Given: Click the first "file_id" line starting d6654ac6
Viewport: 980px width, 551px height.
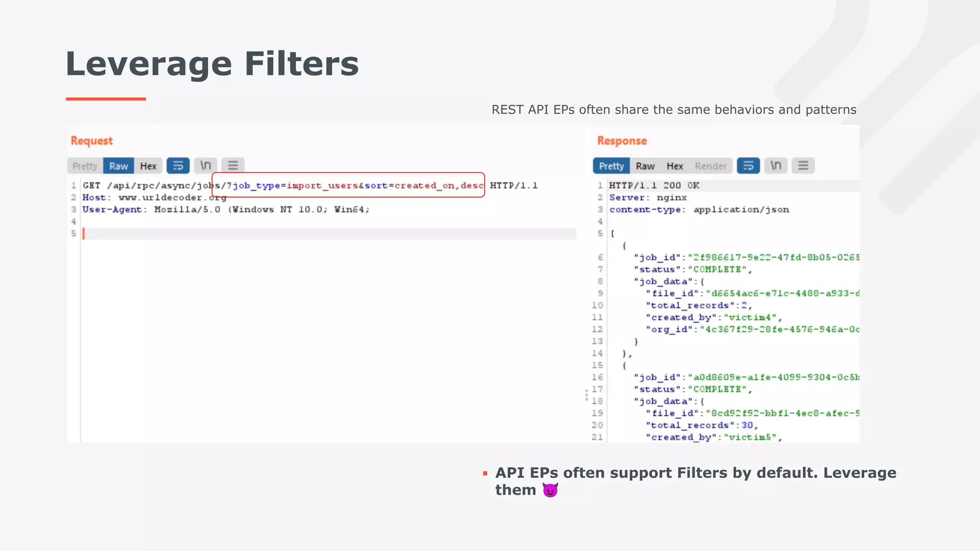Looking at the screenshot, I should point(752,294).
